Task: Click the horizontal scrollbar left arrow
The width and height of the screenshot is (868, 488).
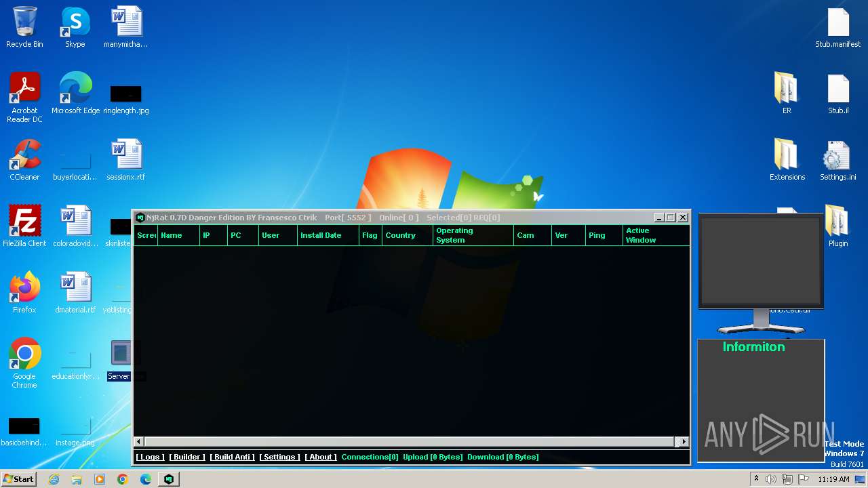Action: (139, 441)
